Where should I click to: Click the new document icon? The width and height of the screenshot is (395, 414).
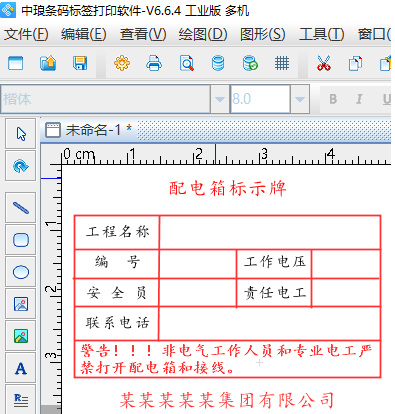tap(15, 63)
